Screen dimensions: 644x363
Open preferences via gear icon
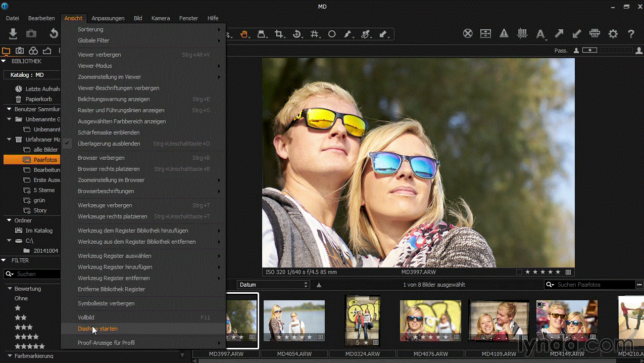pos(613,33)
